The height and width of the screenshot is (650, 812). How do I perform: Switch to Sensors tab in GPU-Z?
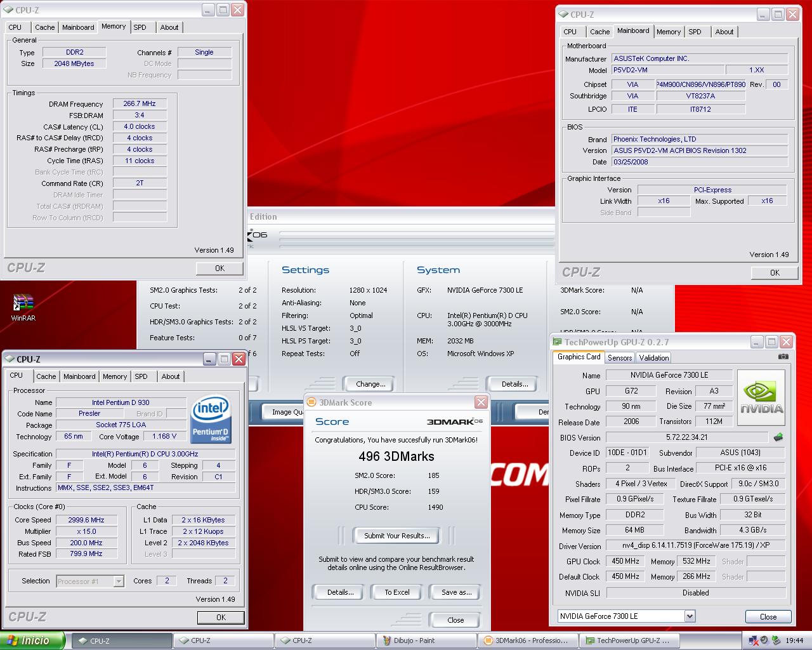coord(620,358)
